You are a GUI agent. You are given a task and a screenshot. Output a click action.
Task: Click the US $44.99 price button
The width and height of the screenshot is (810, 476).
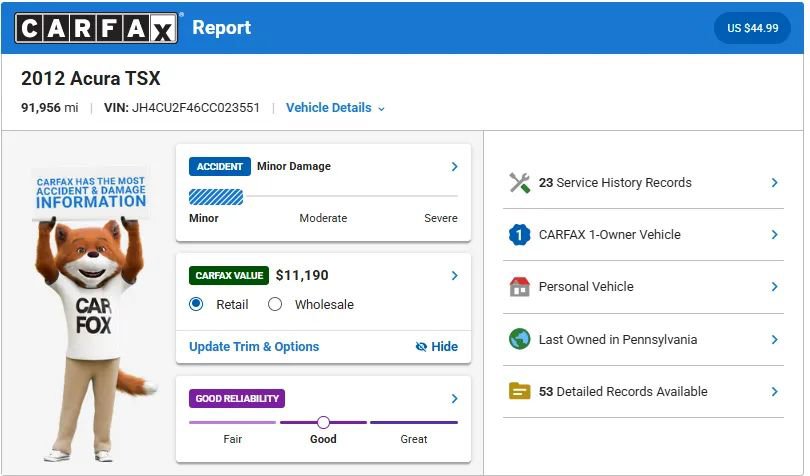click(x=752, y=28)
